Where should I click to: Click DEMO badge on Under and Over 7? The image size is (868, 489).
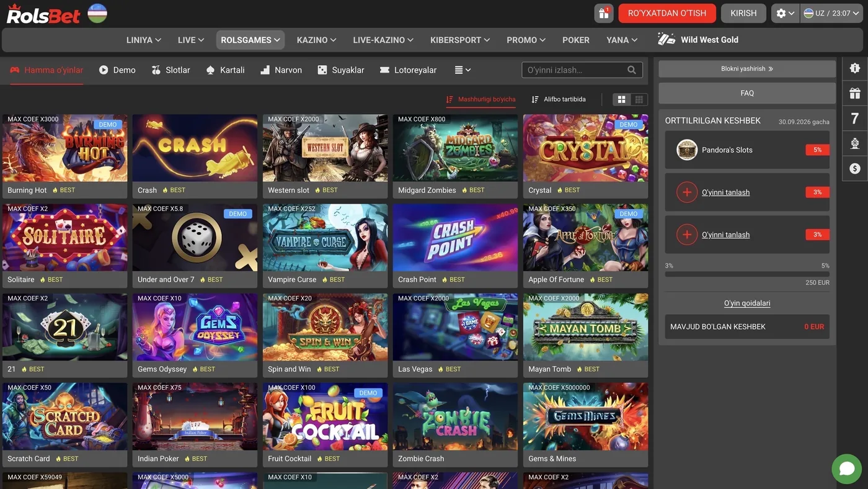(x=238, y=213)
